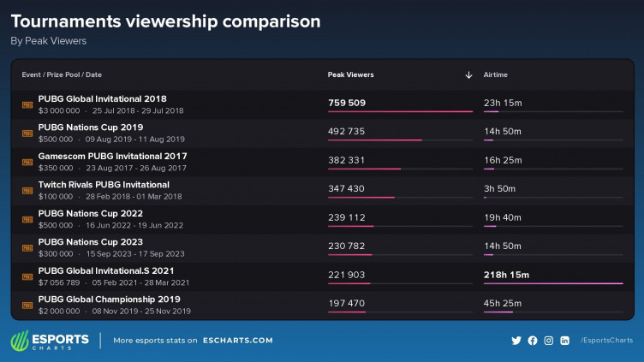Click dates 16 Jun 2022 - 19 Jun 2022
Viewport: 644px width, 362px height.
coord(134,225)
